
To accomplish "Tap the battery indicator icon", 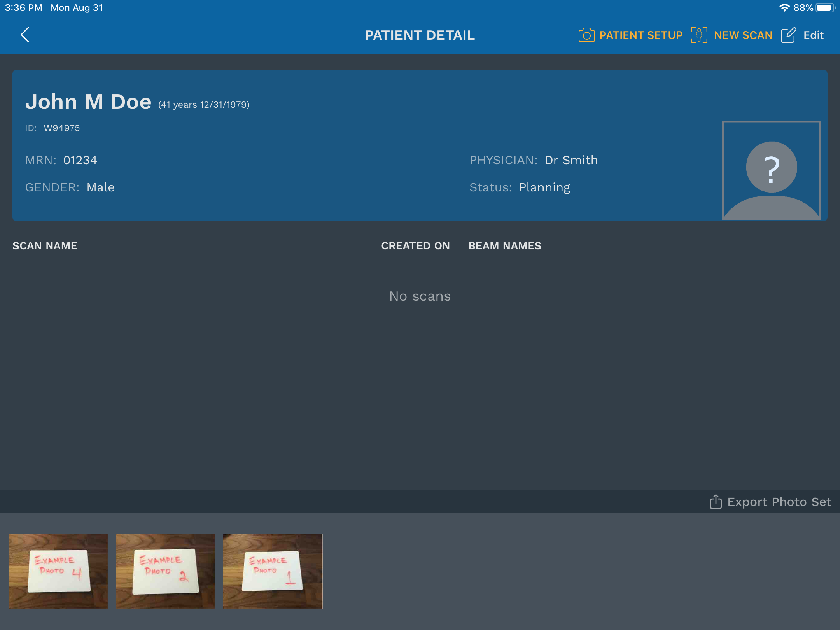I will click(x=825, y=8).
